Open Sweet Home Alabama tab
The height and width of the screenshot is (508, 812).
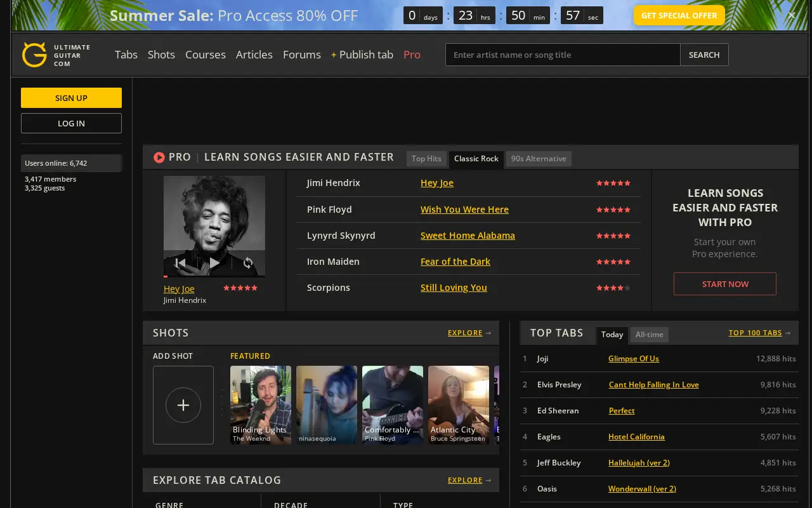[x=468, y=236]
